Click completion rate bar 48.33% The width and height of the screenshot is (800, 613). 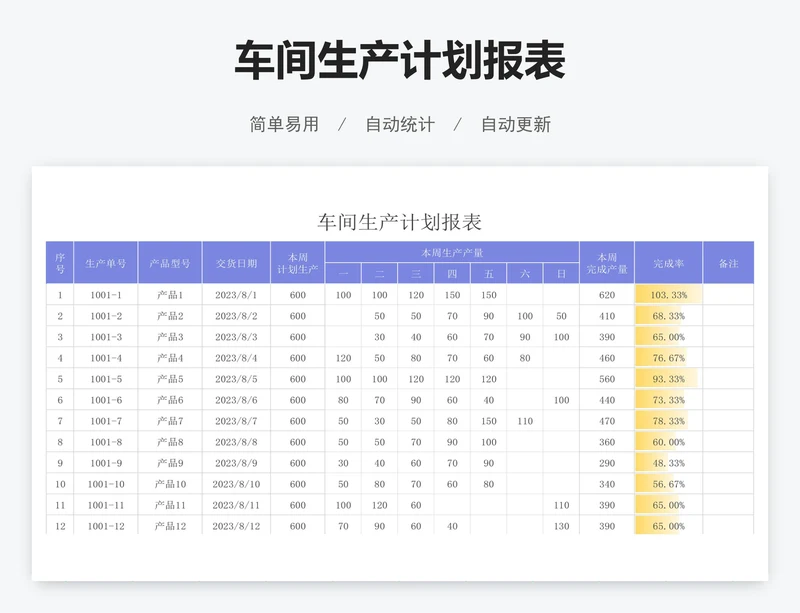click(x=668, y=463)
